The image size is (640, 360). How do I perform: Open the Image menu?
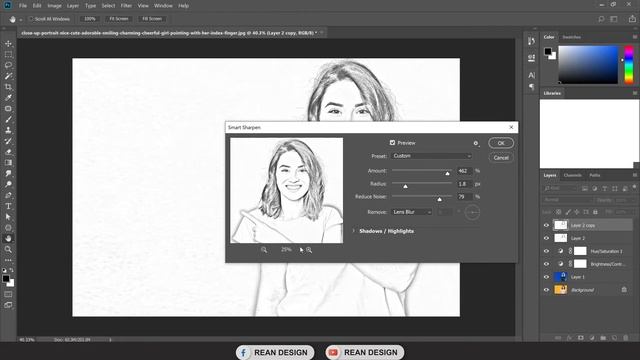click(x=54, y=6)
